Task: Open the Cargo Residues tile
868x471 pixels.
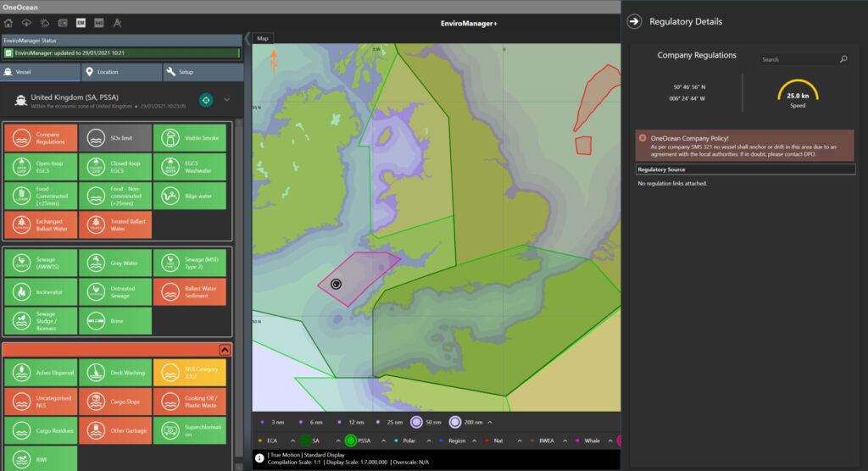Action: pos(41,430)
